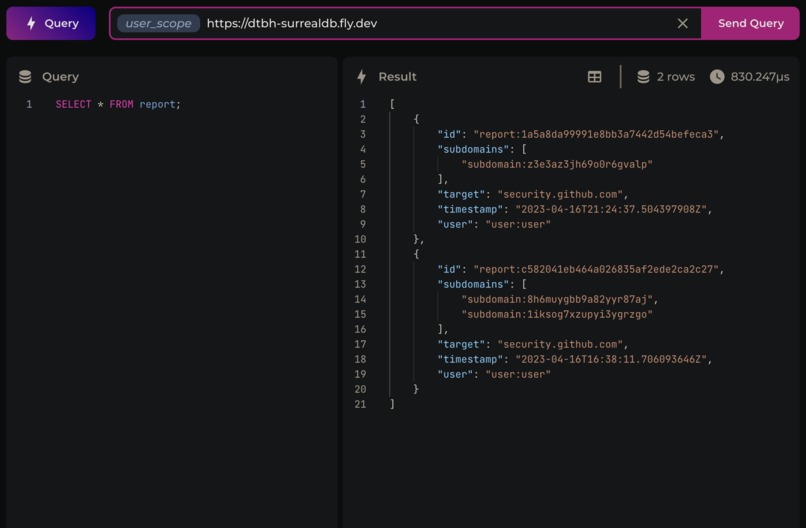Click the Query panel heading text
Viewport: 806px width, 528px height.
click(60, 77)
